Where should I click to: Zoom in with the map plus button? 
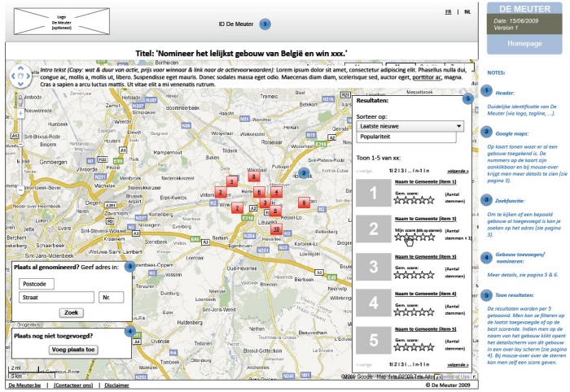pyautogui.click(x=20, y=114)
